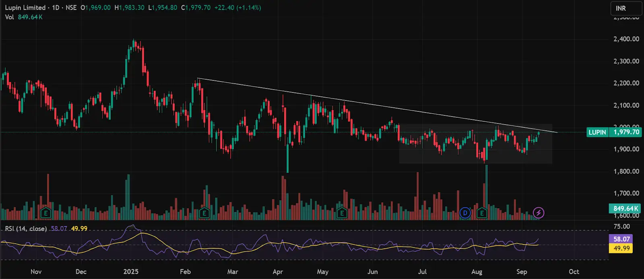This screenshot has width=644, height=279.
Task: Click the May label on time axis
Action: click(322, 272)
